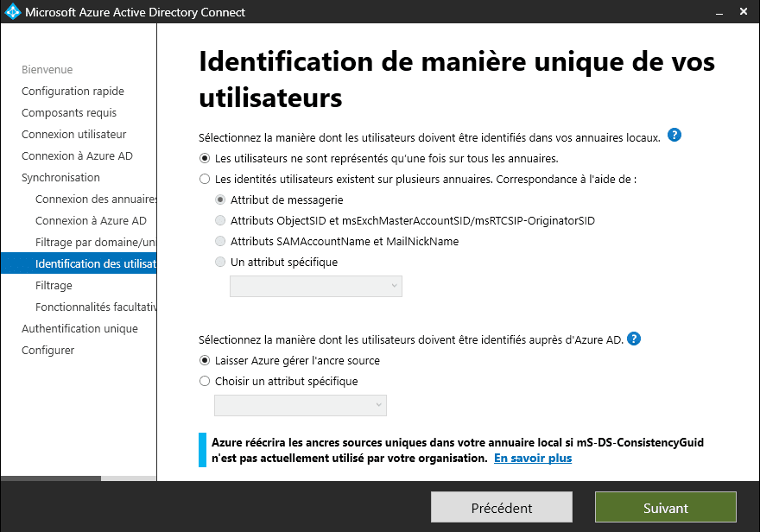760x532 pixels.
Task: Select 'Attributs SAMAccountName et MailNickName' option
Action: point(221,242)
